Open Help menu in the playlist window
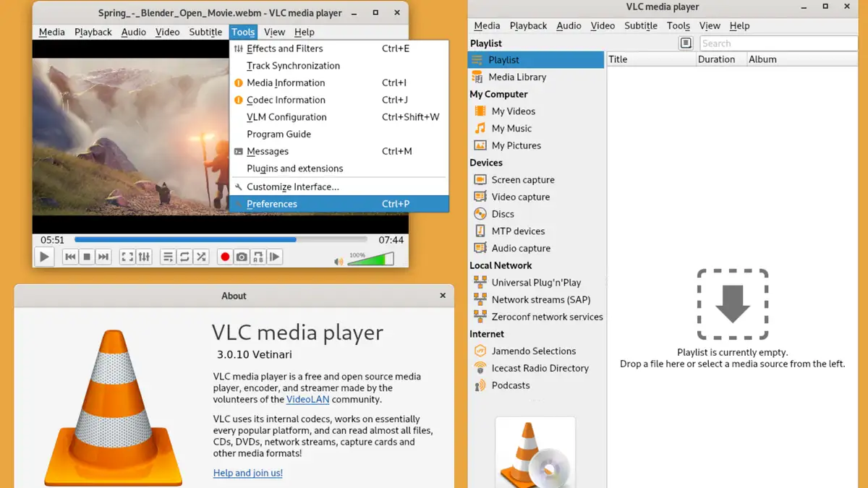868x488 pixels. pyautogui.click(x=739, y=25)
